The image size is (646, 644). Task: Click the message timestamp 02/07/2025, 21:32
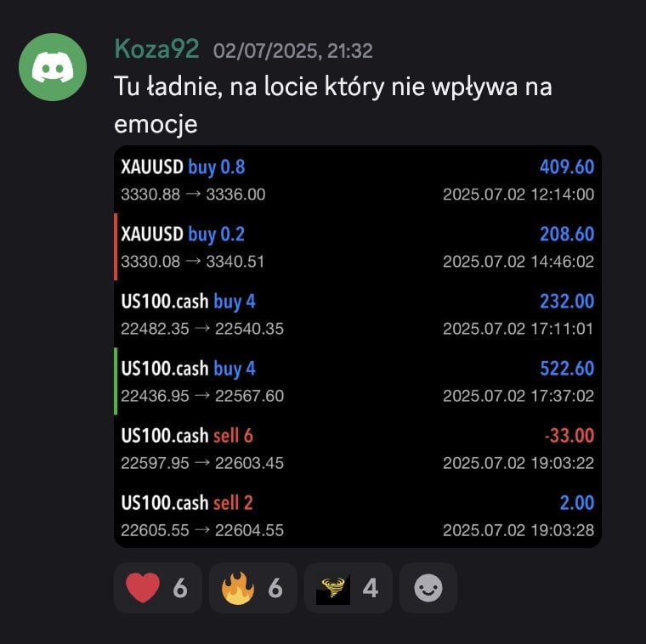(293, 51)
